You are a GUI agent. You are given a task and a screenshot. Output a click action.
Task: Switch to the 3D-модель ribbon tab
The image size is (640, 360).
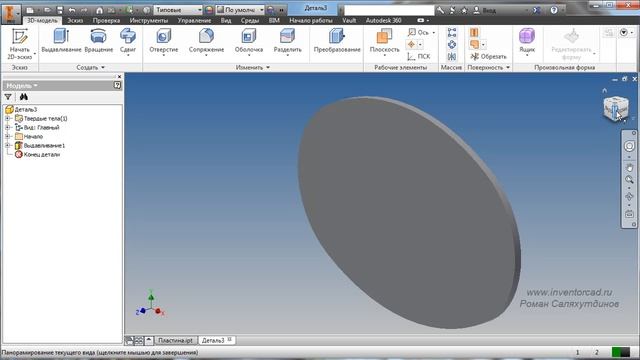coord(42,20)
